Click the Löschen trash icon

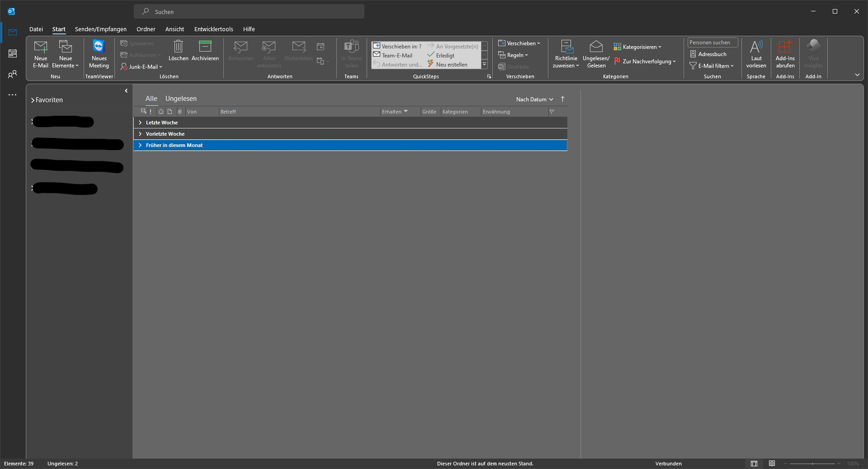click(x=178, y=47)
